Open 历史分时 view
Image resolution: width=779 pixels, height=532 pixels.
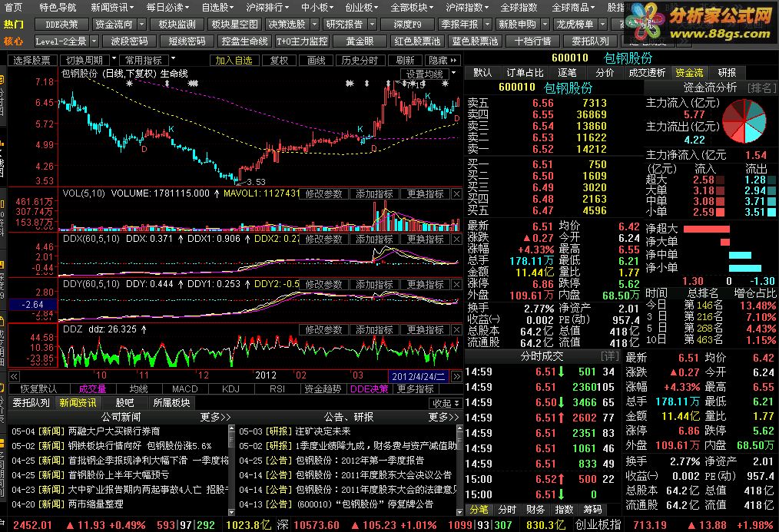click(x=360, y=60)
